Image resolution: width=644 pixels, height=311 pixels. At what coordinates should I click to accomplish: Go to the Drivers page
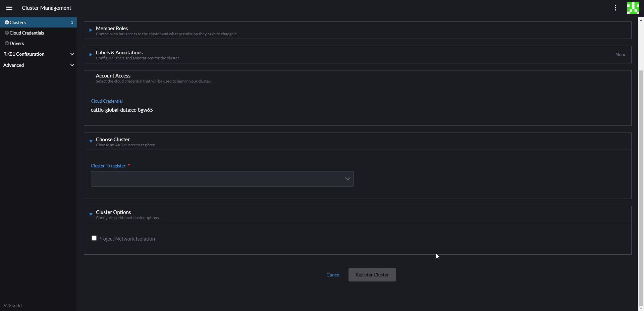point(17,43)
